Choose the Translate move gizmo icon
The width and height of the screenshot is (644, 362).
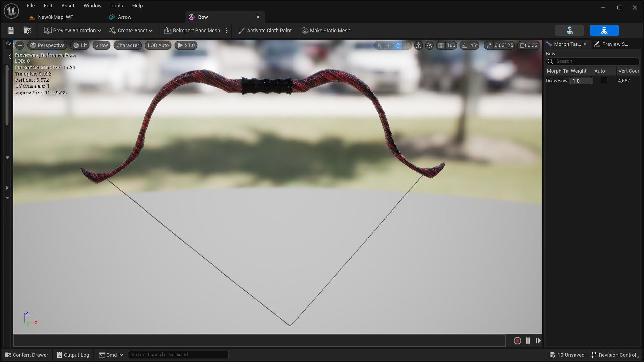pyautogui.click(x=389, y=45)
